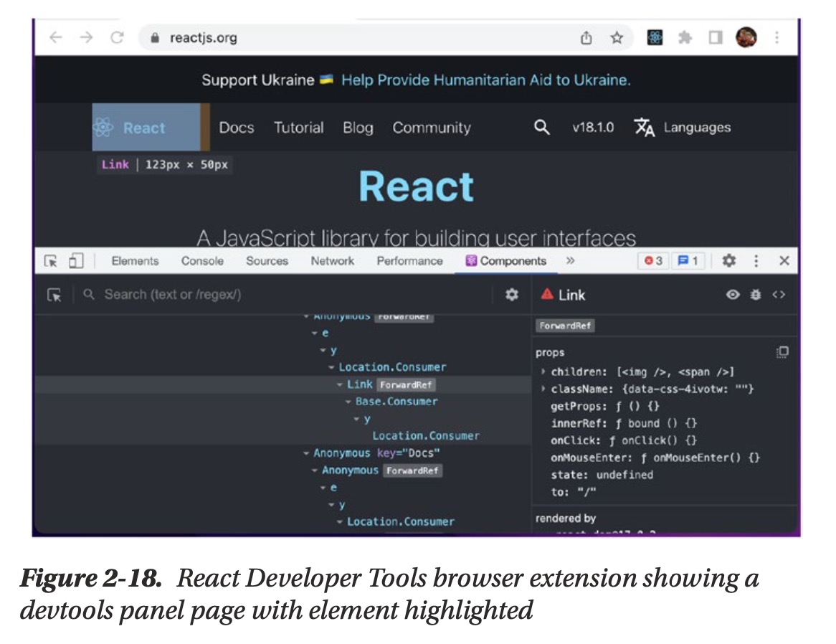This screenshot has height=644, width=836.
Task: Click the bug icon to log component data
Action: pyautogui.click(x=755, y=295)
